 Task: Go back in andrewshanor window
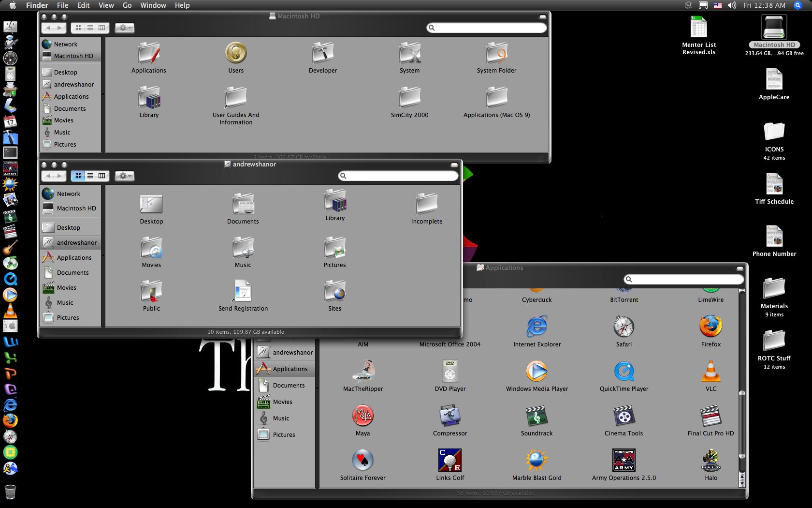tap(48, 176)
